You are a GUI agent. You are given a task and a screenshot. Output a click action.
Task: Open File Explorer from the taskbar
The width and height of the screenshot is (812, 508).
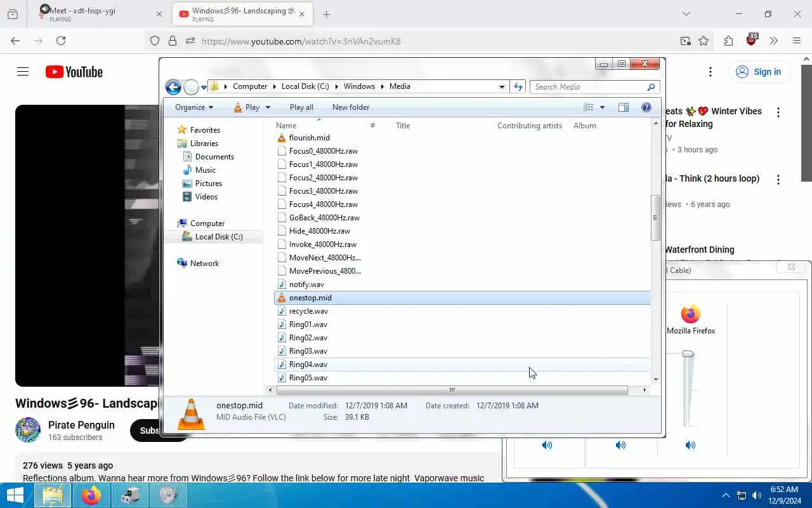pyautogui.click(x=53, y=495)
